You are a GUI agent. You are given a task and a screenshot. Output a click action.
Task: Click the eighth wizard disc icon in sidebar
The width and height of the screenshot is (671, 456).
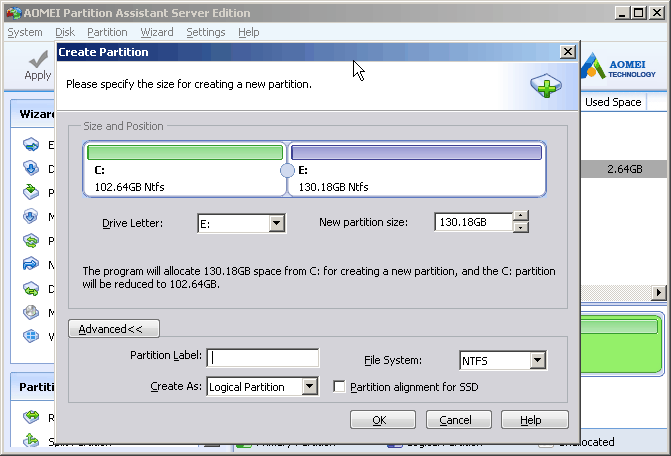31,312
